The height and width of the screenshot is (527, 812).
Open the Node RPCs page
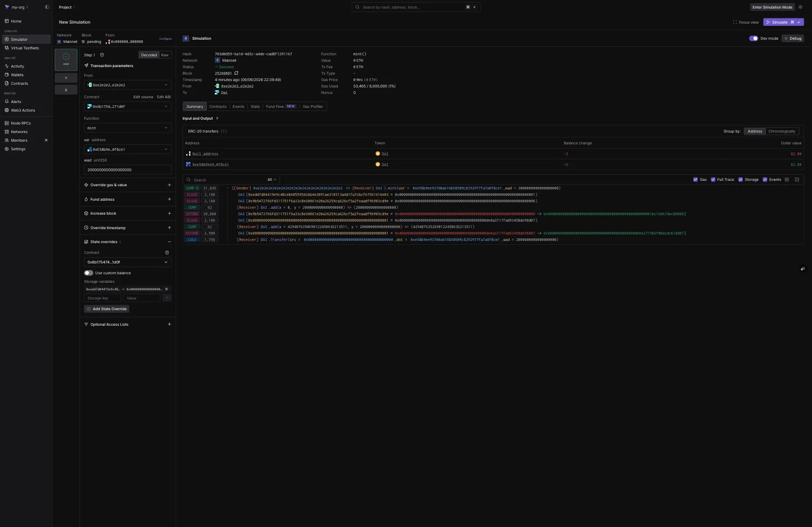pyautogui.click(x=26, y=123)
